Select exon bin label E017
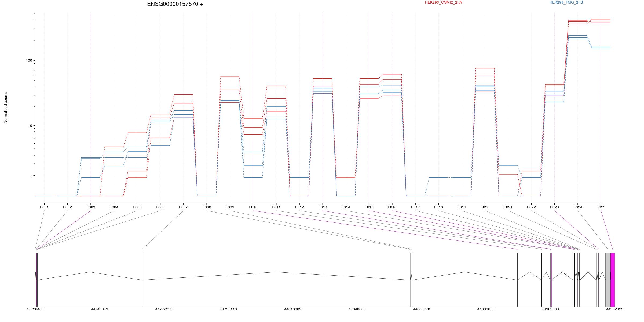The height and width of the screenshot is (322, 644). pyautogui.click(x=415, y=207)
